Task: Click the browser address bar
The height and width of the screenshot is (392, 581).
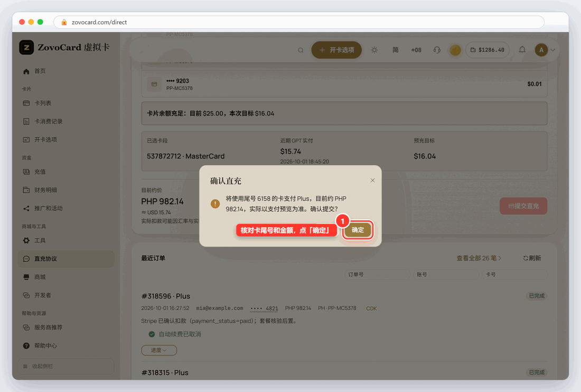Action: [x=299, y=22]
